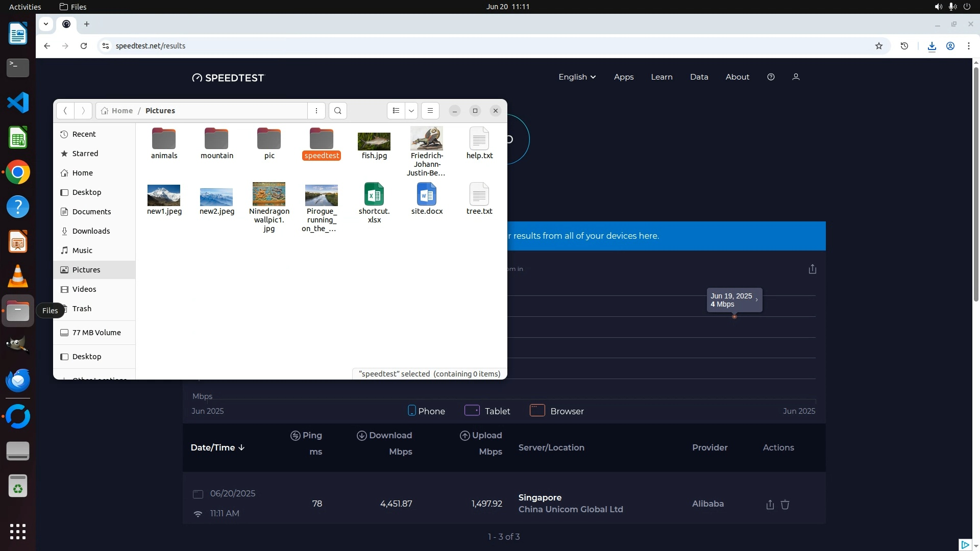Open the fish.jpg thumbnail
The image size is (980, 551).
click(x=374, y=141)
